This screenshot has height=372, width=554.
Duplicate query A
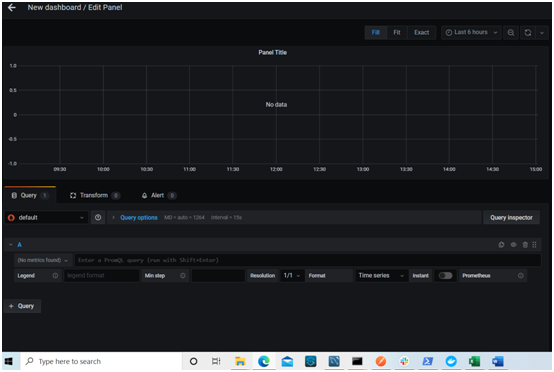(501, 244)
